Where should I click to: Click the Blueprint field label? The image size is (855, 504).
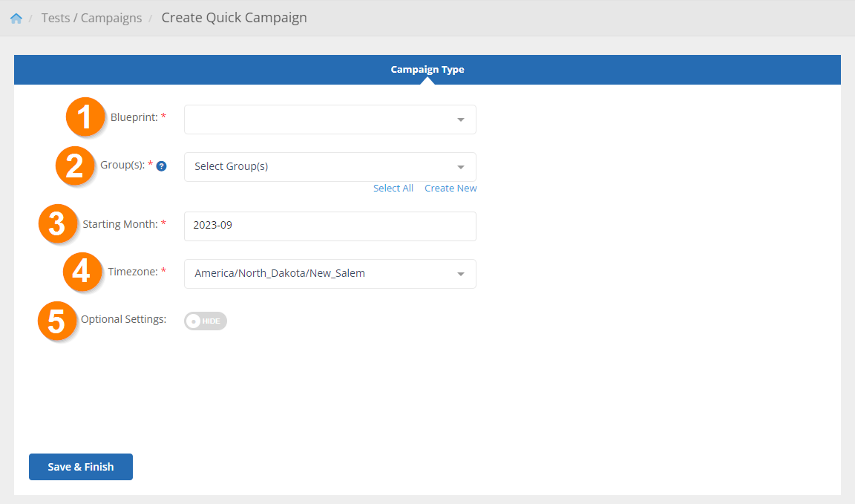(134, 117)
